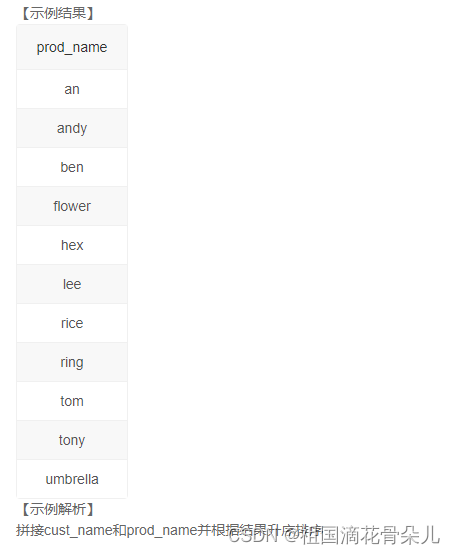Image resolution: width=455 pixels, height=554 pixels.
Task: Click the 'tom' row entry
Action: (72, 401)
